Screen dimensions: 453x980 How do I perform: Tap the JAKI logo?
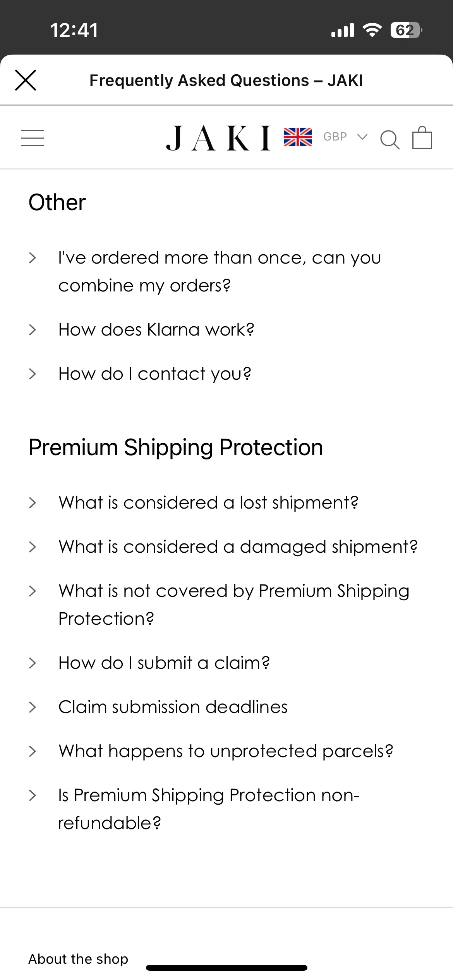218,138
